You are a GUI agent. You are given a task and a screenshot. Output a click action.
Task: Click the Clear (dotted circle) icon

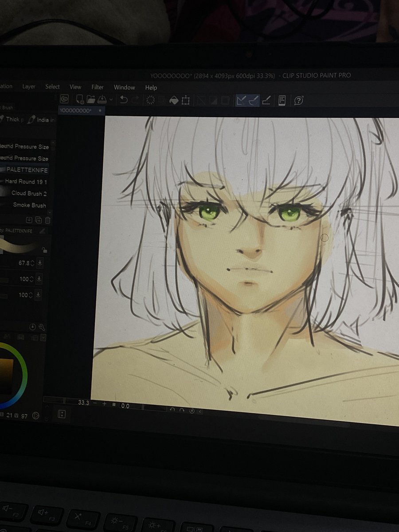(x=151, y=100)
